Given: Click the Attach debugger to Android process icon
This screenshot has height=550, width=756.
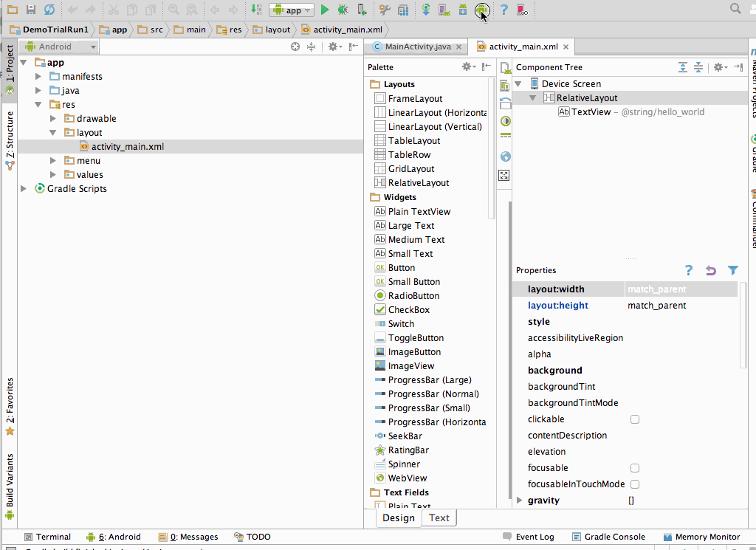Looking at the screenshot, I should (362, 9).
